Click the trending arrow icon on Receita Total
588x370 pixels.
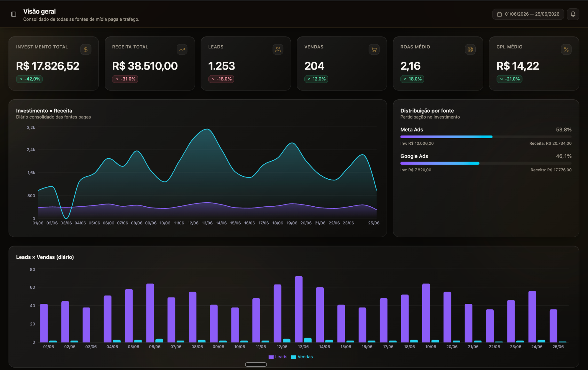182,49
